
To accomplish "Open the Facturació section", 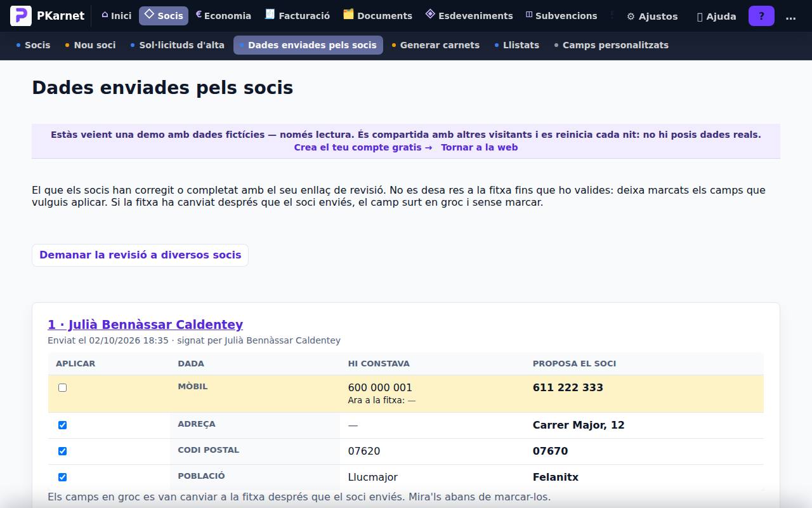I will pos(298,16).
